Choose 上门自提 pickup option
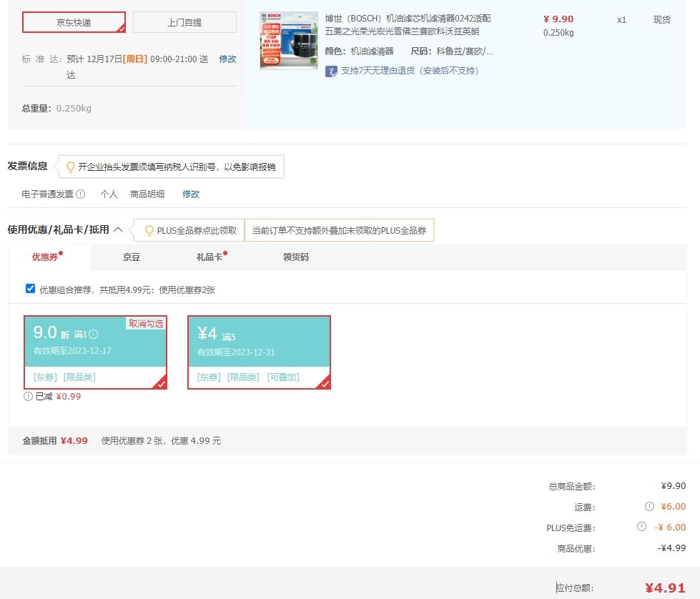Viewport: 700px width, 599px height. 184,22
